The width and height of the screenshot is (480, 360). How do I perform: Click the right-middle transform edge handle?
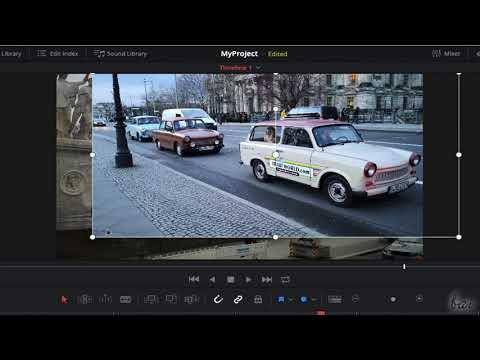click(x=459, y=155)
